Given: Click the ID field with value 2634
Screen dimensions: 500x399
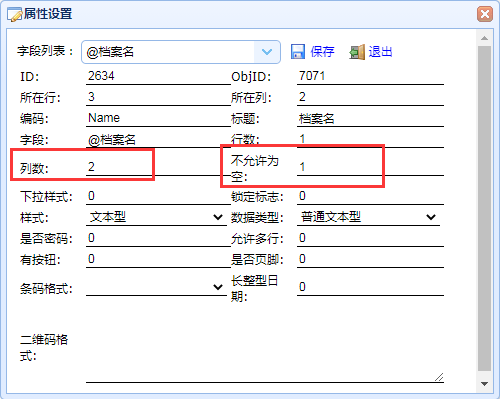Looking at the screenshot, I should tap(158, 76).
